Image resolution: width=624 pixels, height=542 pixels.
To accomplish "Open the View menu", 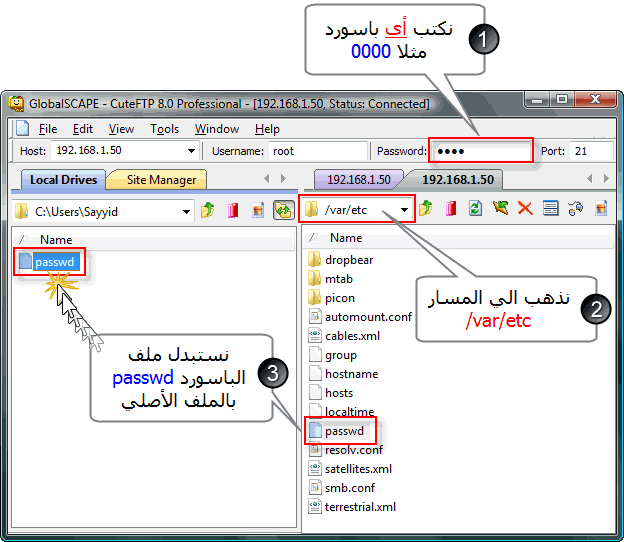I will [121, 129].
